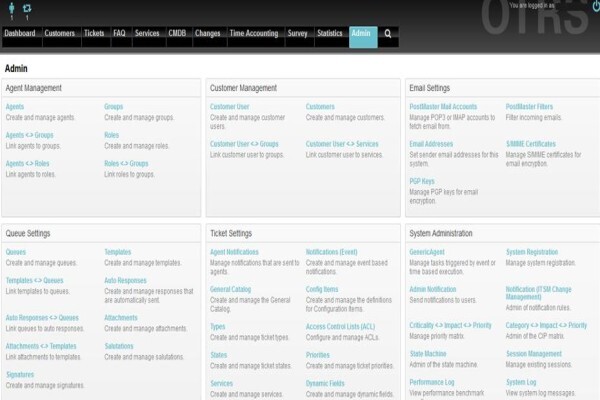
Task: Open Agents <-> Groups link
Action: (x=29, y=135)
